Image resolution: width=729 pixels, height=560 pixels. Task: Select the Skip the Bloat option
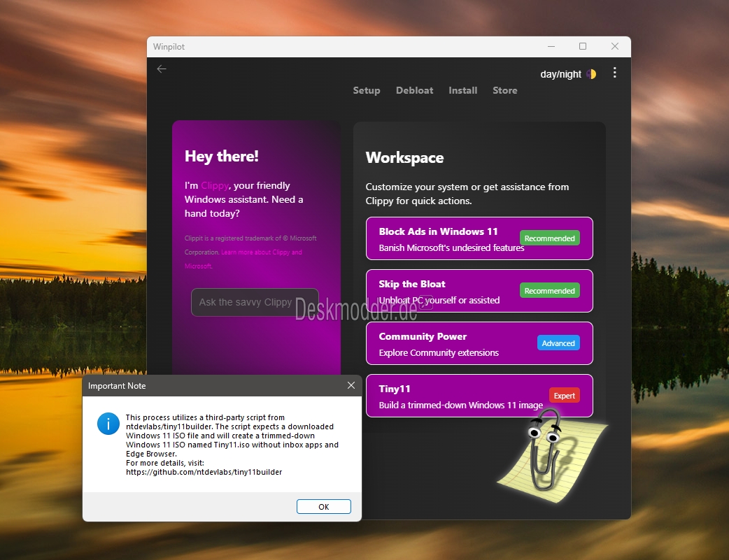pyautogui.click(x=479, y=291)
